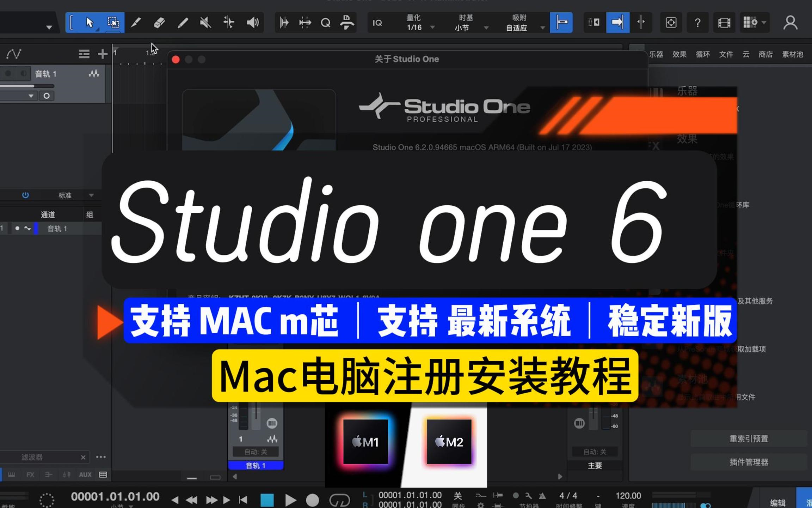Viewport: 812px width, 508px height.
Task: Switch to the 文件 browser tab
Action: pos(726,54)
